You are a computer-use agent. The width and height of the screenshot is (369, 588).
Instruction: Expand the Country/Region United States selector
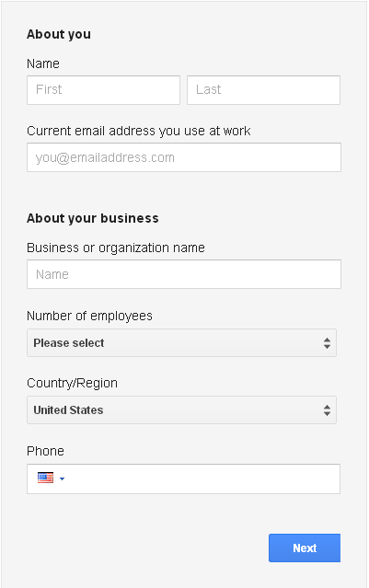181,409
